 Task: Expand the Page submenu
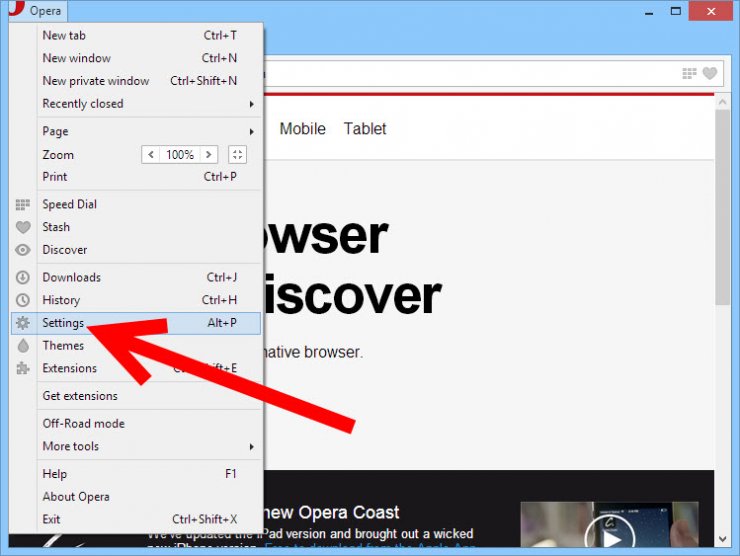[x=150, y=131]
